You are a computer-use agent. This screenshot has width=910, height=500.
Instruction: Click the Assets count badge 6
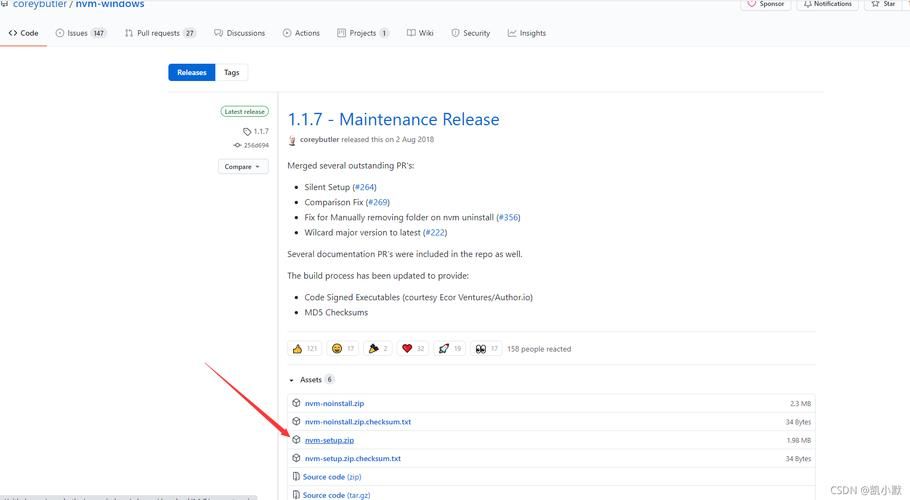[330, 379]
